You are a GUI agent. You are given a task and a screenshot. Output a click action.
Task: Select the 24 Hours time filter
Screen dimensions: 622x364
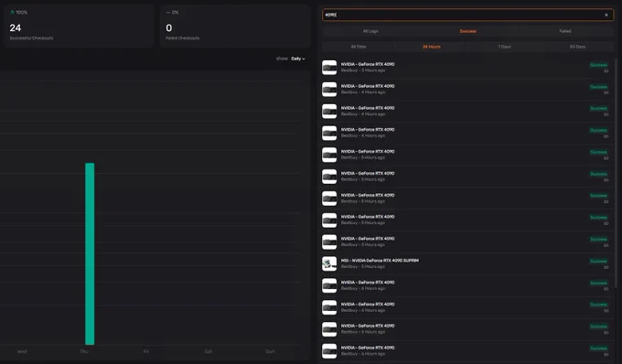tap(431, 47)
